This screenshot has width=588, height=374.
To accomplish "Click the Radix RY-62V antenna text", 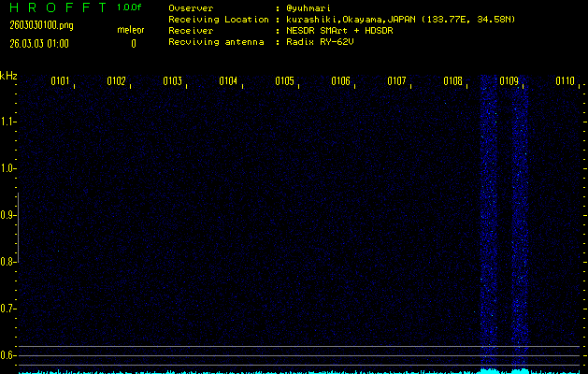I will pyautogui.click(x=320, y=42).
